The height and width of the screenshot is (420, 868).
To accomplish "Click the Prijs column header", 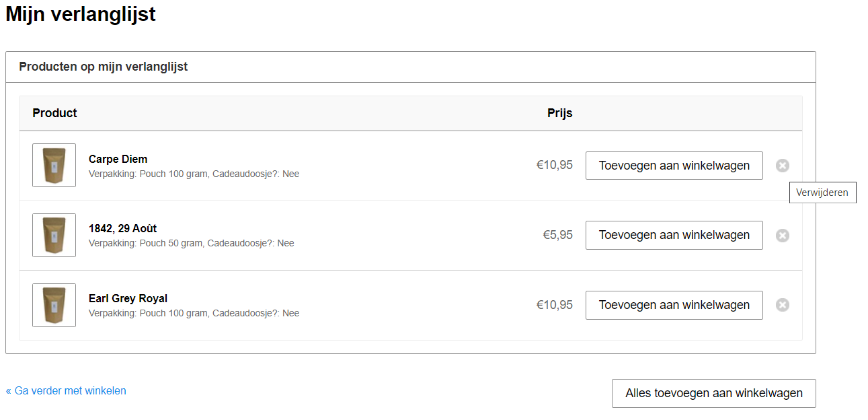I will [x=559, y=113].
